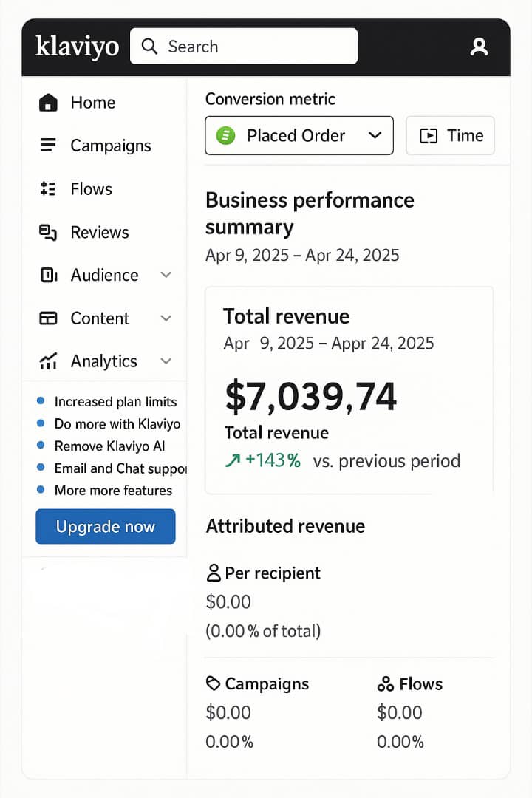This screenshot has width=532, height=798.
Task: Click the Business performance summary heading
Action: [310, 214]
